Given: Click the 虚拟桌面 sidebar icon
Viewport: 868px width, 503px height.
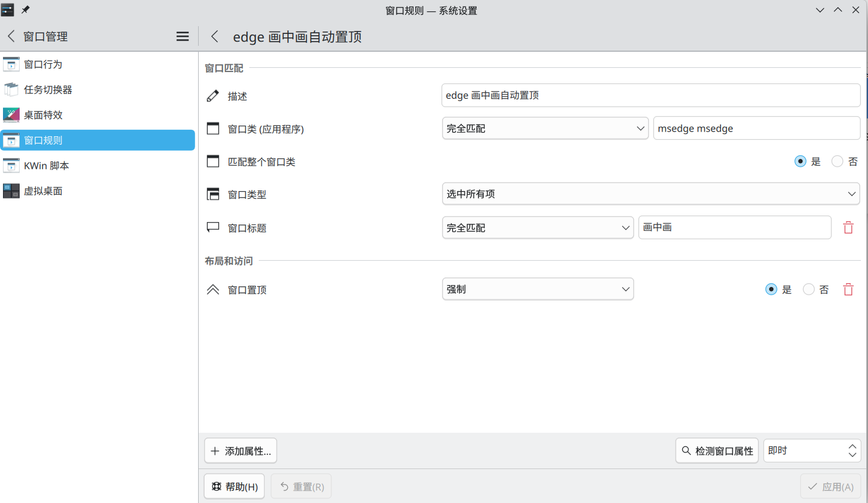Looking at the screenshot, I should tap(11, 190).
